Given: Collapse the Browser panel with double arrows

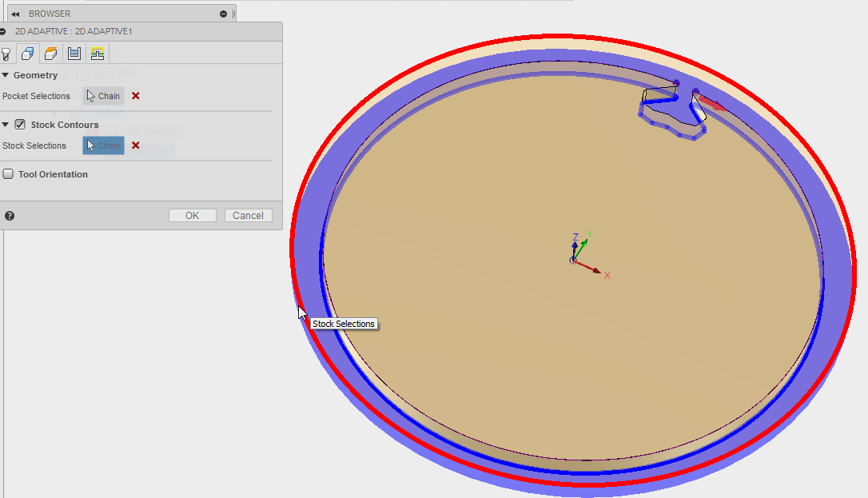Looking at the screenshot, I should point(15,14).
